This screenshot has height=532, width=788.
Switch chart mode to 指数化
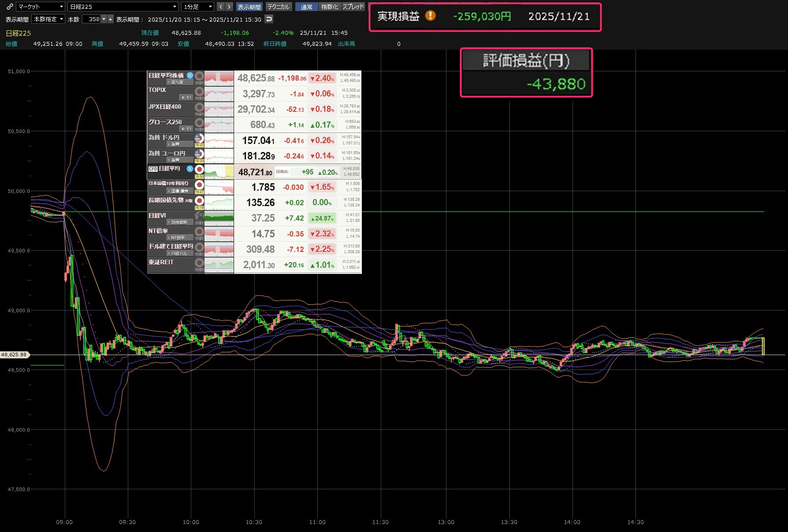[x=330, y=7]
